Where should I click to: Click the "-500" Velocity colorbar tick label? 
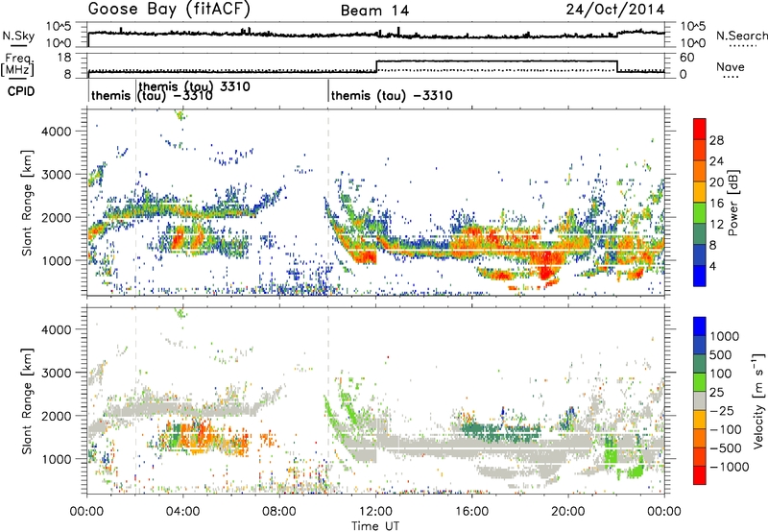pyautogui.click(x=726, y=447)
